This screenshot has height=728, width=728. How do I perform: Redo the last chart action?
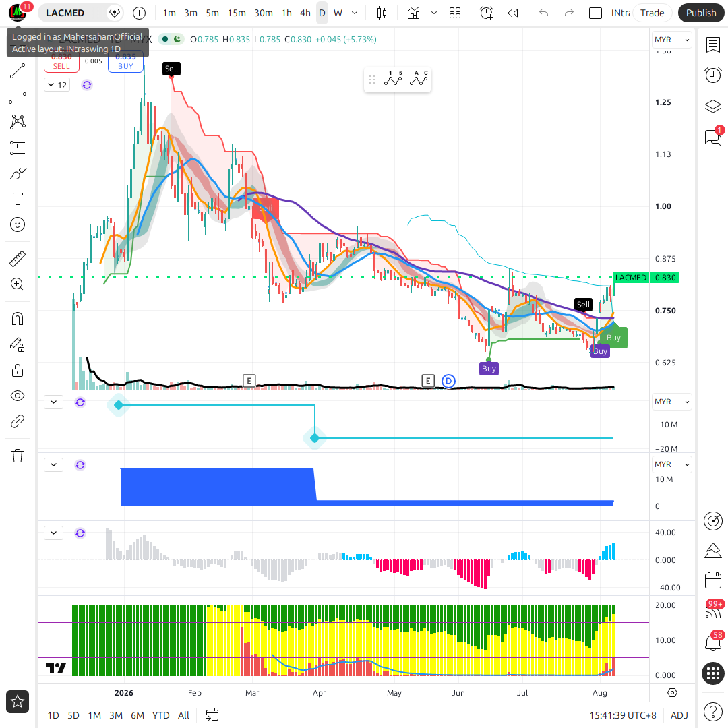coord(569,13)
